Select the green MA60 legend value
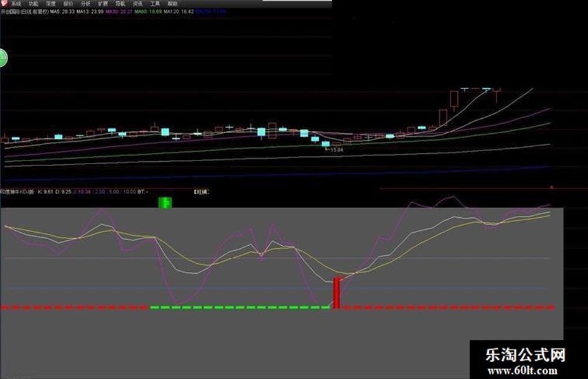 pyautogui.click(x=148, y=12)
